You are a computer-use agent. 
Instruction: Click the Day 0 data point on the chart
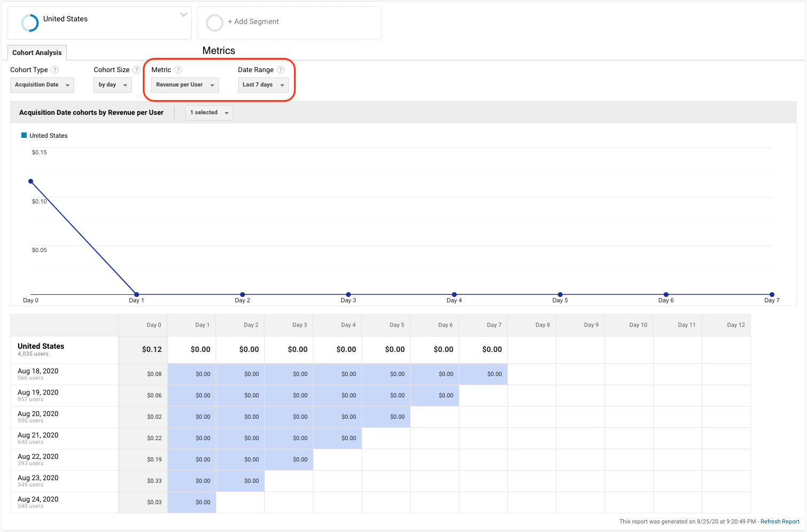(30, 181)
